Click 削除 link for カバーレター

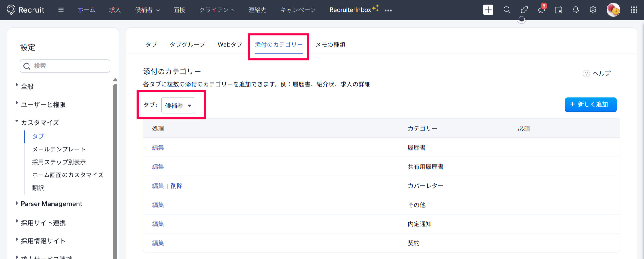pos(176,186)
